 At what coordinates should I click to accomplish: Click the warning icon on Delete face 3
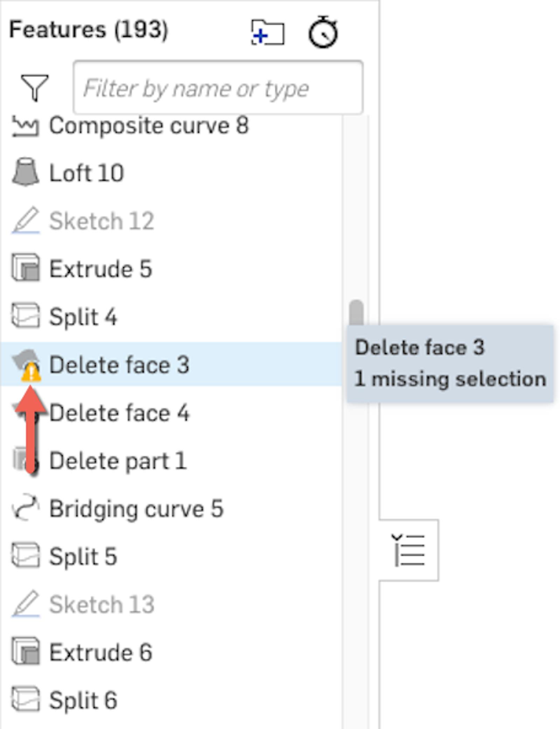click(x=31, y=373)
